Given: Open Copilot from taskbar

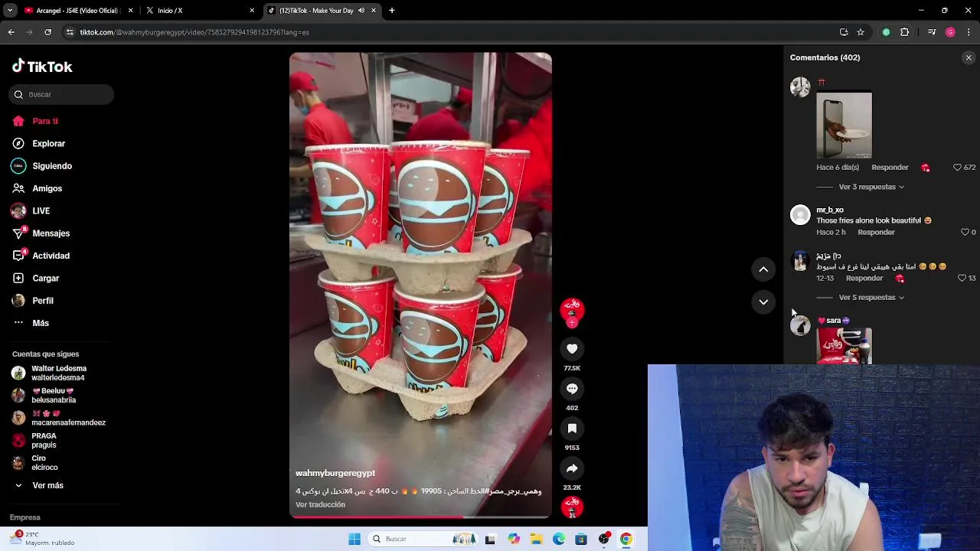Looking at the screenshot, I should 514,539.
